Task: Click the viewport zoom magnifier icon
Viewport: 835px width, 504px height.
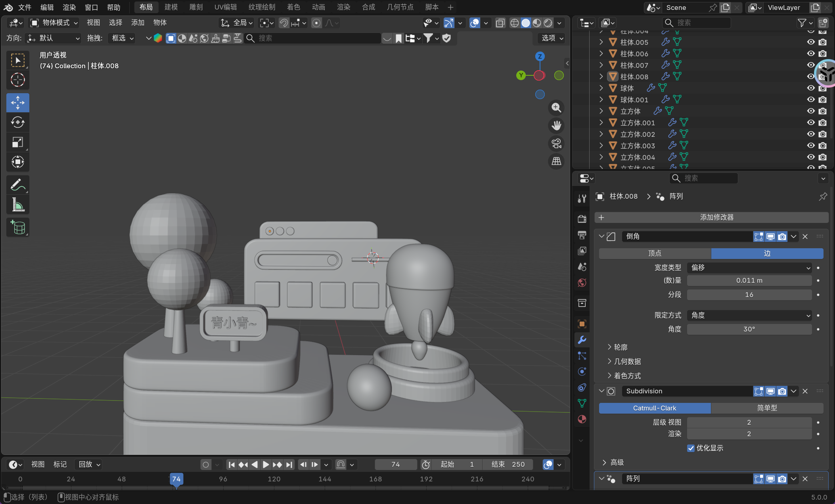Action: (x=556, y=108)
